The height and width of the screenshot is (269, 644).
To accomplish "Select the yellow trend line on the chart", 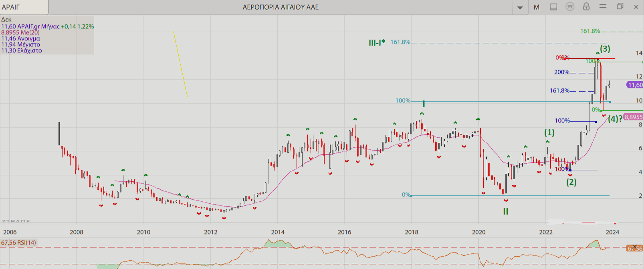I will pos(180,64).
